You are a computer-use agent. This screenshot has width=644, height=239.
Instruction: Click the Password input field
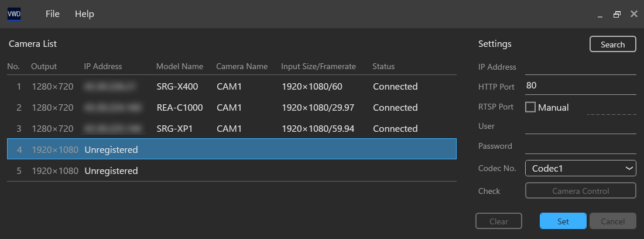click(x=580, y=146)
